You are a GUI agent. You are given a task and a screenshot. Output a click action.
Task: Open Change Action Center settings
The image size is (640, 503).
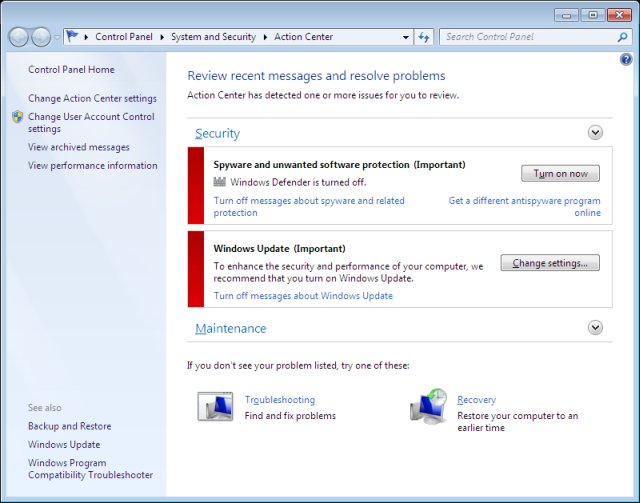point(92,98)
